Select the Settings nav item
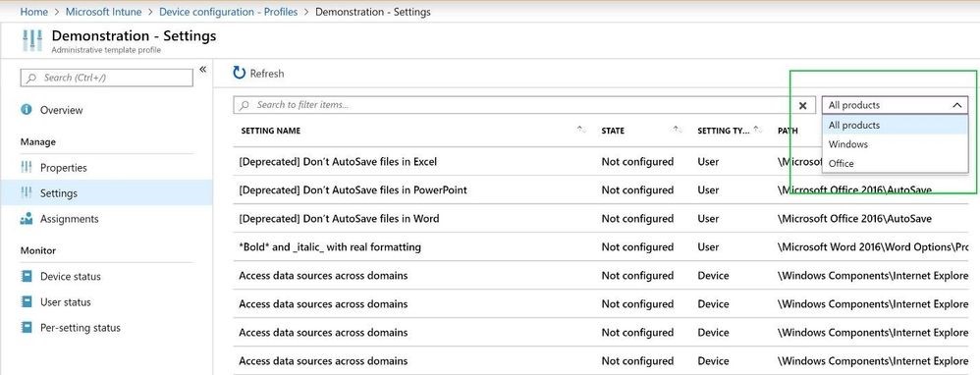 pyautogui.click(x=106, y=193)
